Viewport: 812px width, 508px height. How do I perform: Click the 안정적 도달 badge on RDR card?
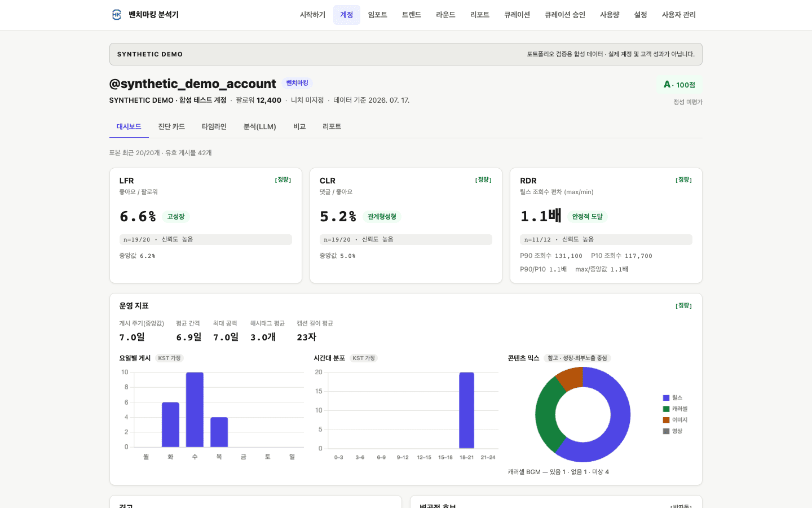587,217
